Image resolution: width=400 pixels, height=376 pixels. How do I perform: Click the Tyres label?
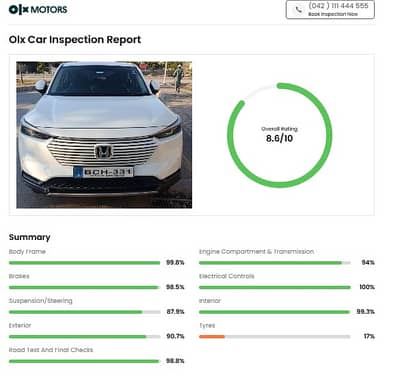(x=207, y=326)
